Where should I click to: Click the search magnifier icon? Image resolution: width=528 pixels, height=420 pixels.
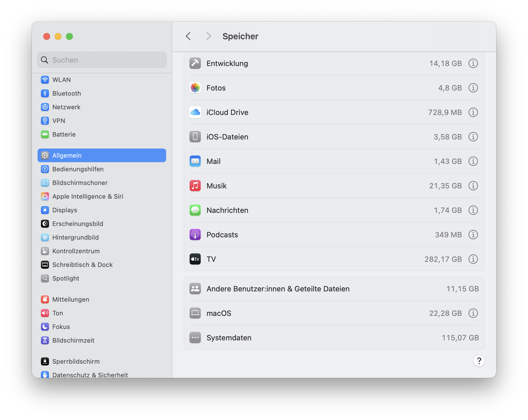click(44, 60)
